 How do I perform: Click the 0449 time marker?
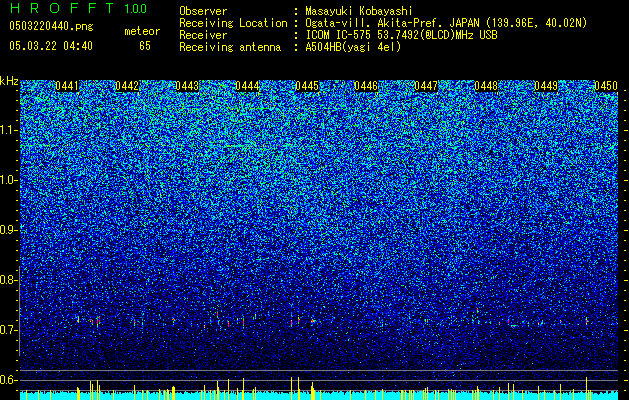point(546,86)
